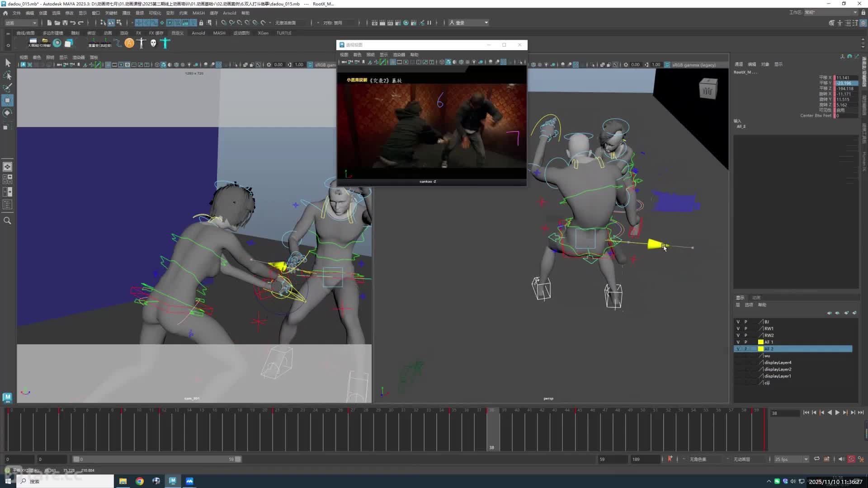Toggle visibility V of All 2 layer

738,349
